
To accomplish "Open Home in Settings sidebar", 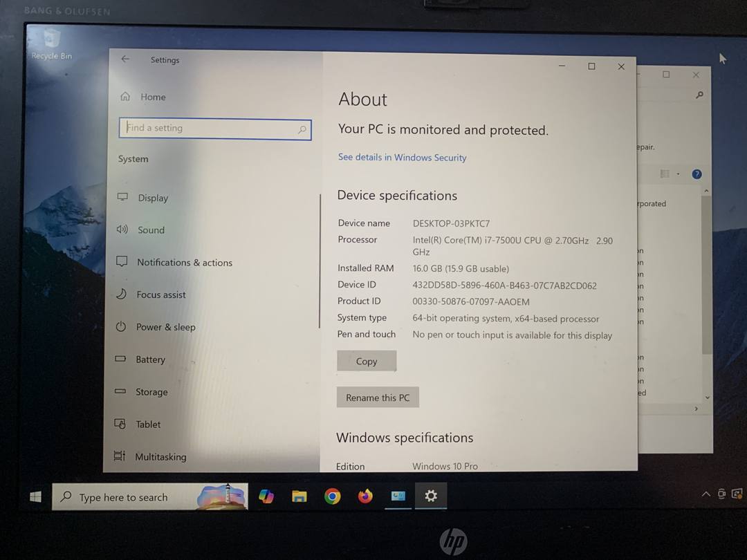I will click(143, 97).
